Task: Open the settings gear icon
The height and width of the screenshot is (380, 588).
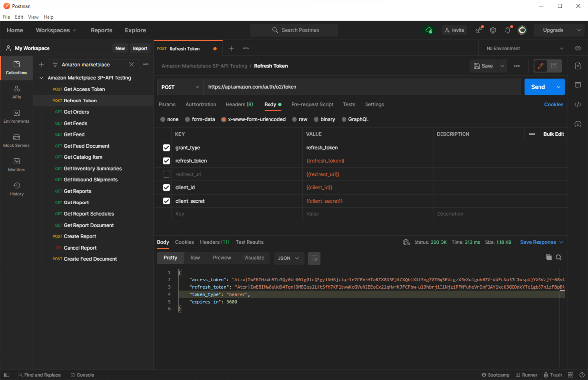Action: (493, 30)
